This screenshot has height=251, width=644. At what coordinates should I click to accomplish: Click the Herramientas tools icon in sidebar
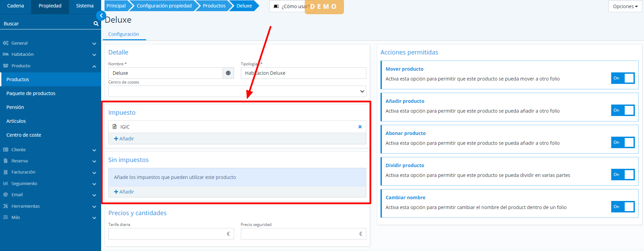pos(5,206)
